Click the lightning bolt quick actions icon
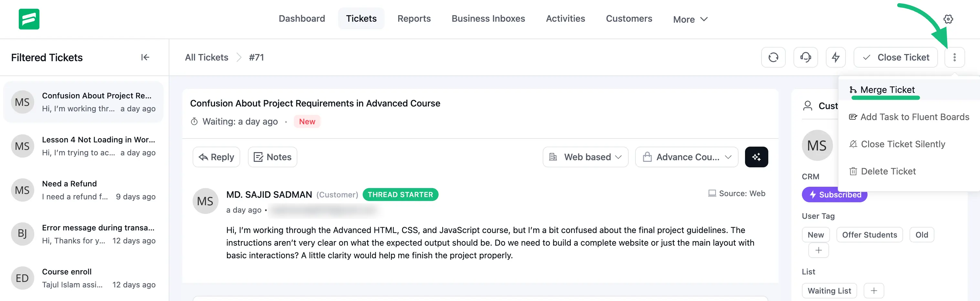 836,57
